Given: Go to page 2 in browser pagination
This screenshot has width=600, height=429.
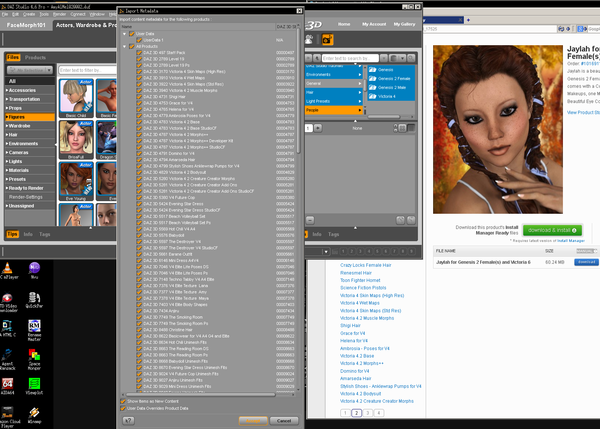Looking at the screenshot, I should pyautogui.click(x=356, y=413).
